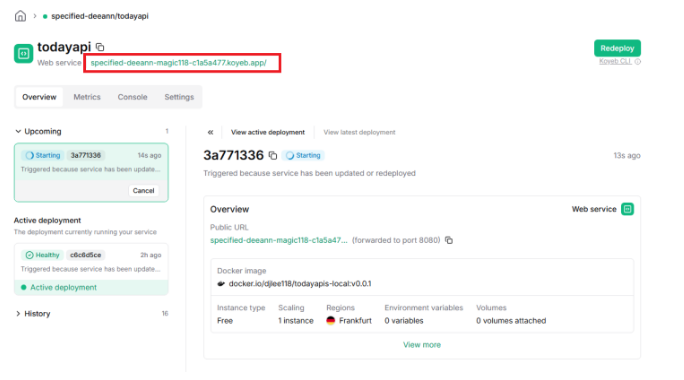The image size is (684, 380).
Task: Collapse the deployment panel with double chevron
Action: point(211,132)
